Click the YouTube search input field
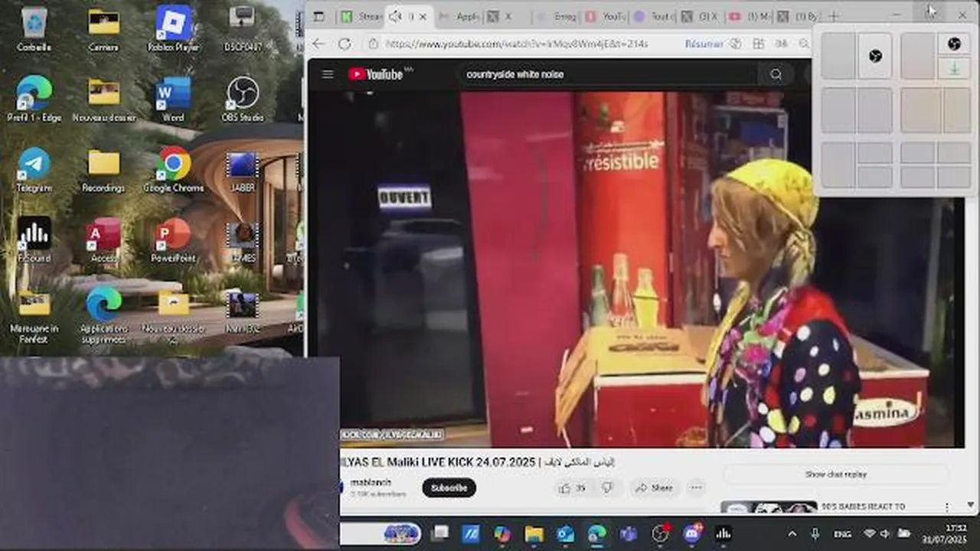Screen dimensions: 980x551 [609, 74]
